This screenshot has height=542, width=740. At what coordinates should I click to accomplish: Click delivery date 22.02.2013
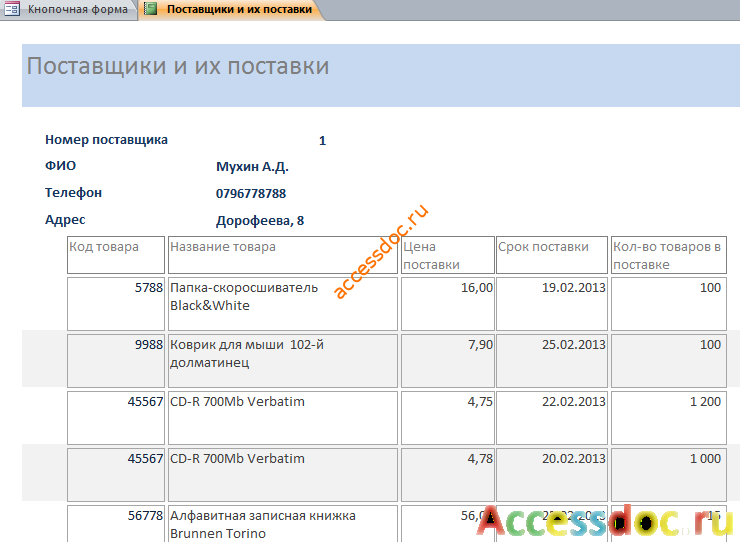[552, 418]
